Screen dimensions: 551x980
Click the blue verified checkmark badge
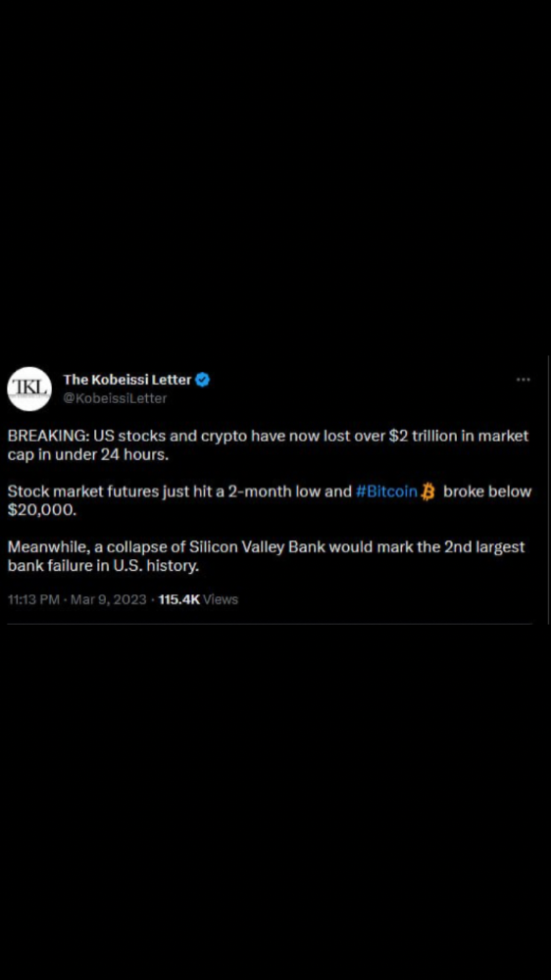pos(203,379)
